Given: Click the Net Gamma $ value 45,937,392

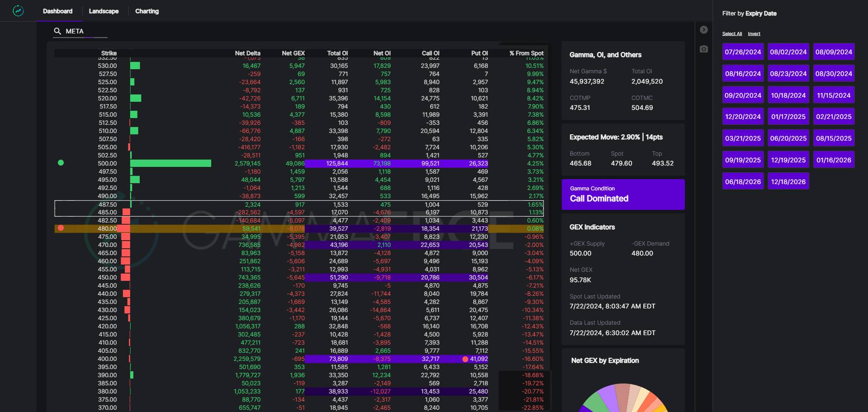Looking at the screenshot, I should (x=587, y=81).
